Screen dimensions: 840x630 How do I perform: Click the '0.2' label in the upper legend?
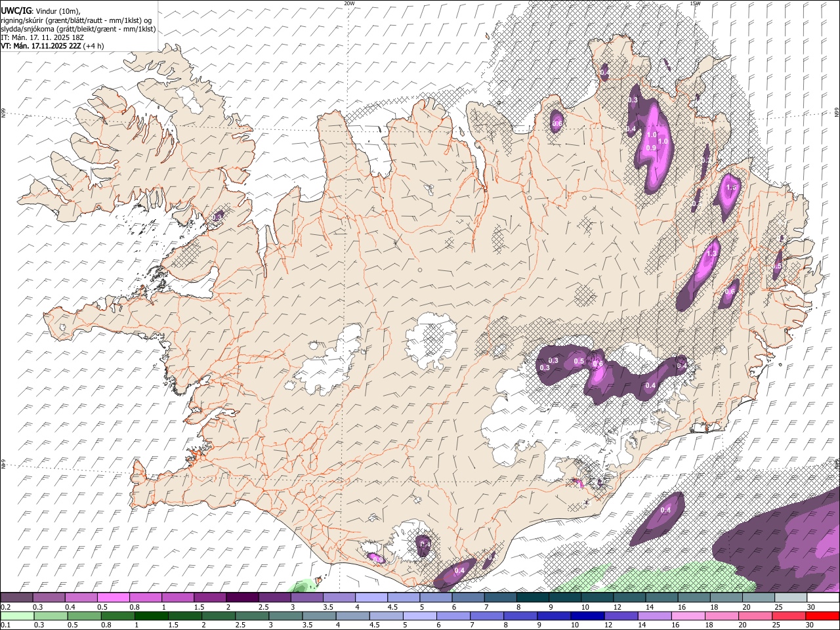pyautogui.click(x=5, y=607)
